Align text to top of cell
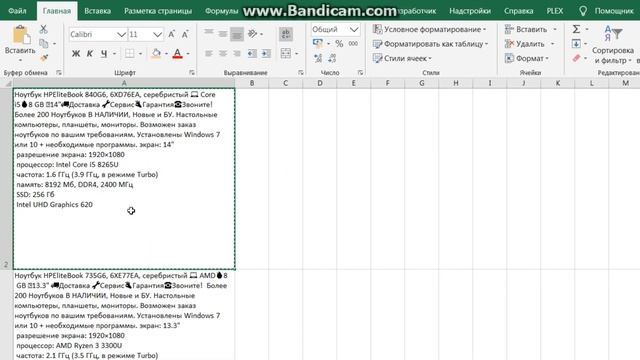 209,33
